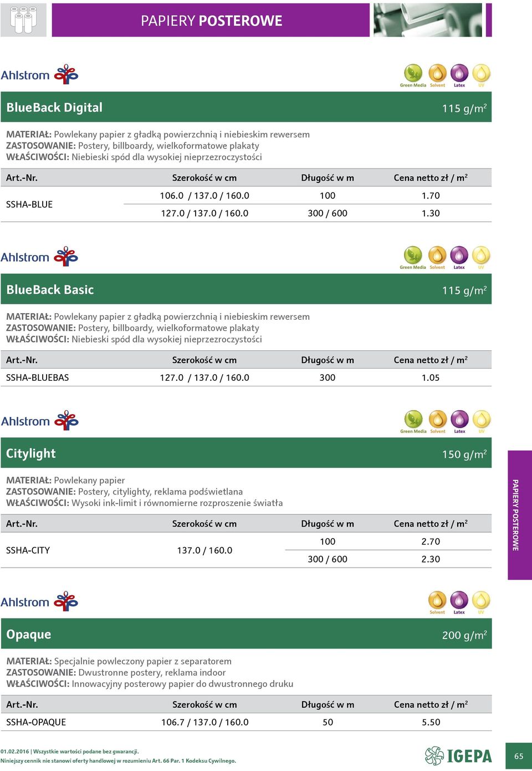Click the Green Media icon above BlueBack Digital
The image size is (532, 771).
[413, 76]
